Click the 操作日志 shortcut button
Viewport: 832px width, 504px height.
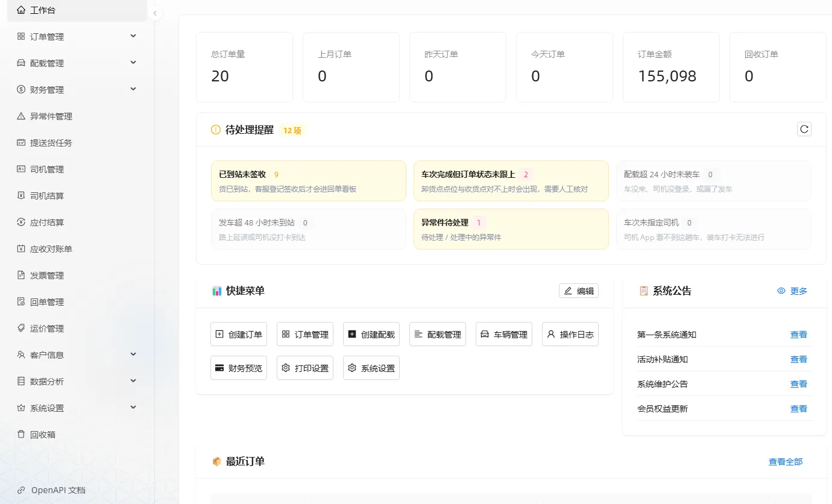(x=570, y=334)
